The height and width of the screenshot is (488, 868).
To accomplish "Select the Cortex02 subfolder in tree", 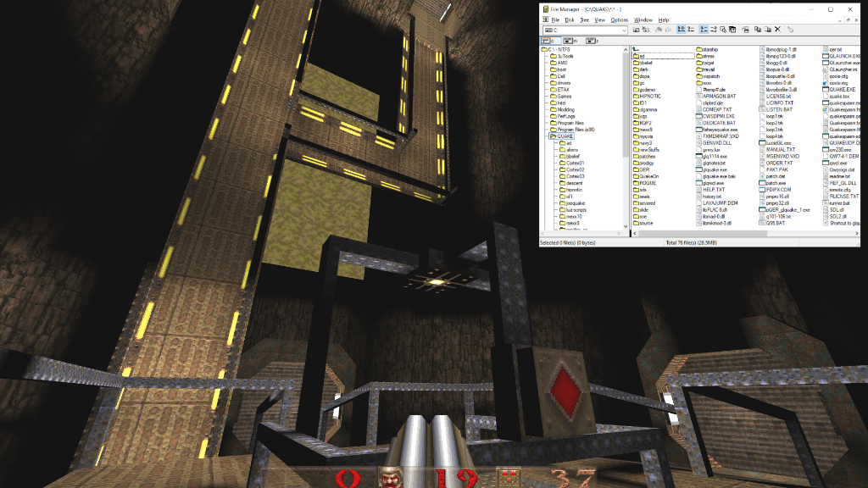I will 572,169.
